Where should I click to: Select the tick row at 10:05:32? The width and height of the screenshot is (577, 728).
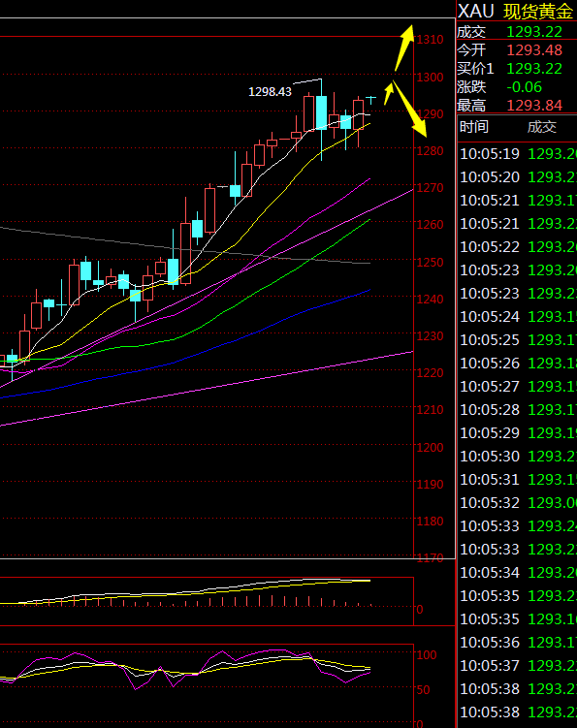point(518,503)
